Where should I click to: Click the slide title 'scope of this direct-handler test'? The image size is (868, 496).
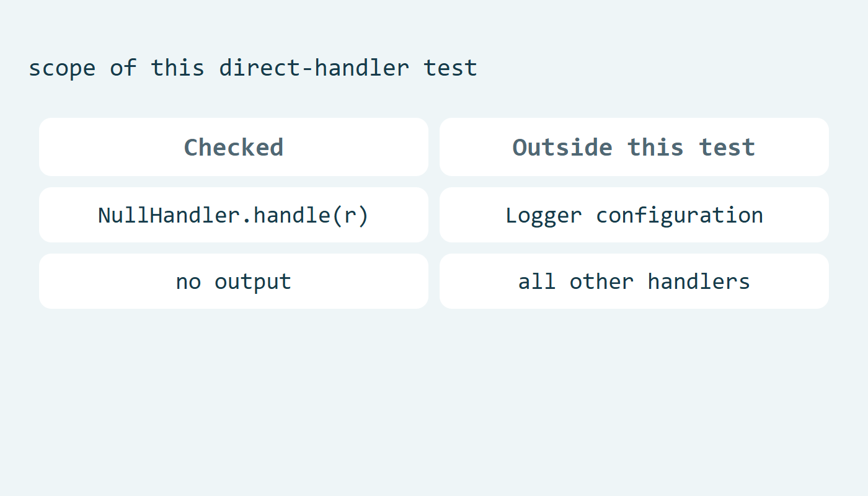point(253,68)
